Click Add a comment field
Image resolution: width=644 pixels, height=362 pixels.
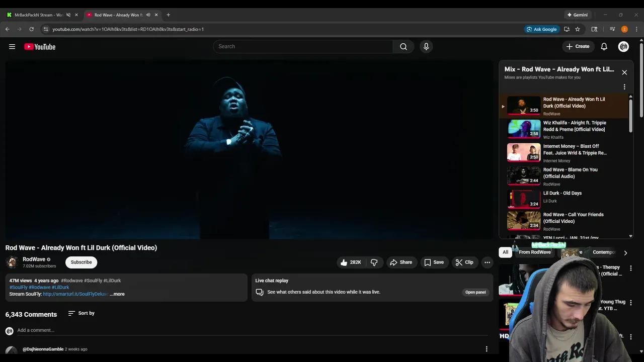point(252,330)
